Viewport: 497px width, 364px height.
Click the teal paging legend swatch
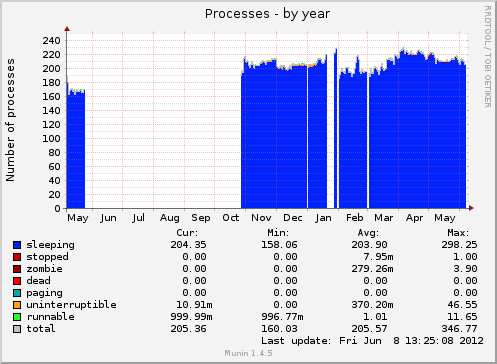tap(17, 293)
